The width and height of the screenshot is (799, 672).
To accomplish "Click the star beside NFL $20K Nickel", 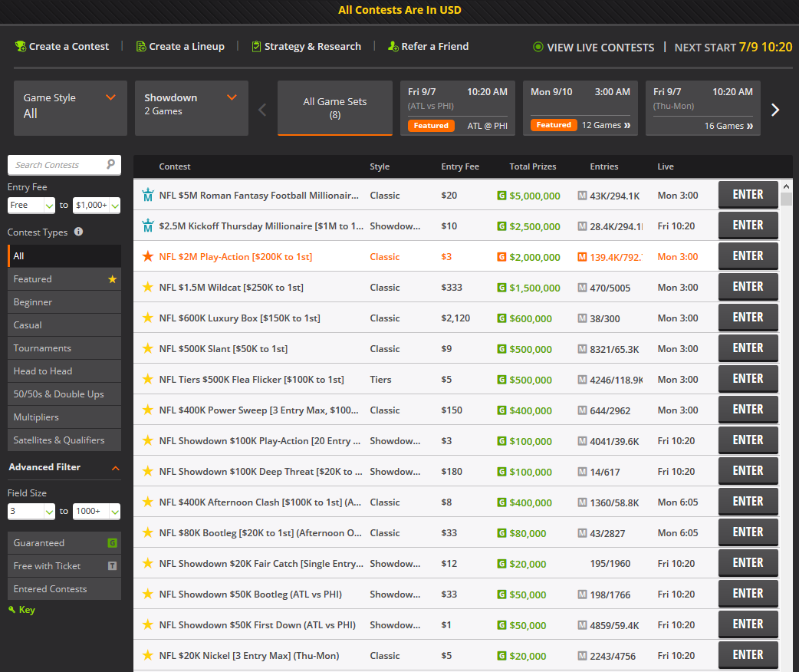I will coord(148,655).
